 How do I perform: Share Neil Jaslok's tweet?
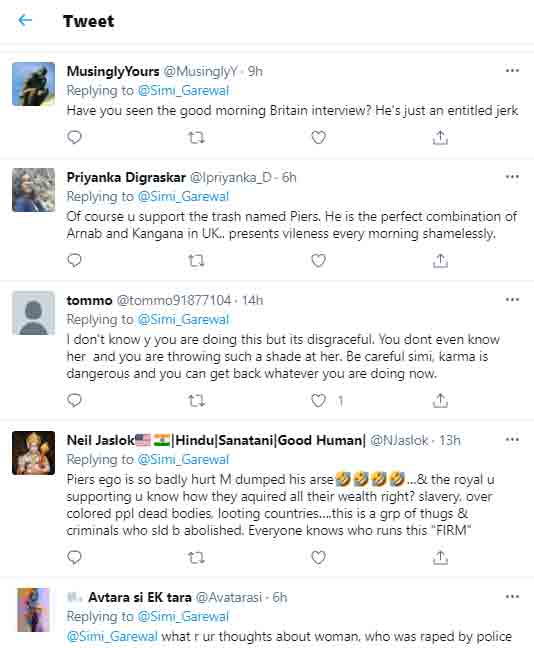pyautogui.click(x=440, y=557)
